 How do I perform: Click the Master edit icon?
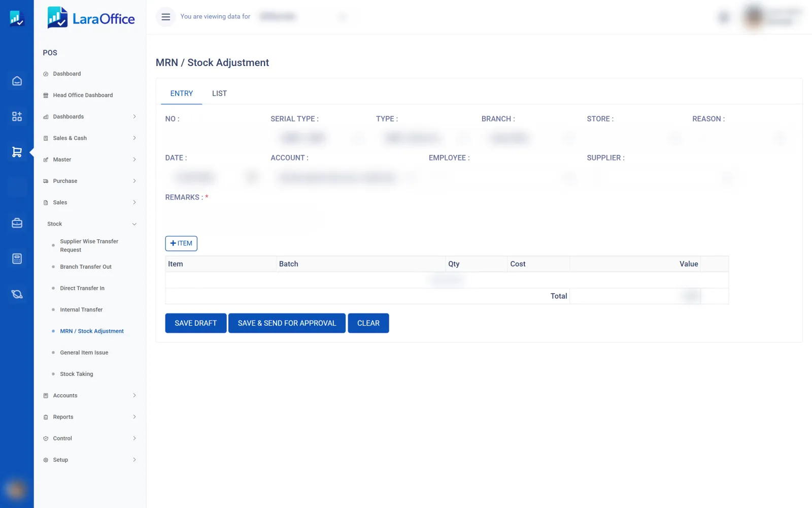click(x=46, y=160)
